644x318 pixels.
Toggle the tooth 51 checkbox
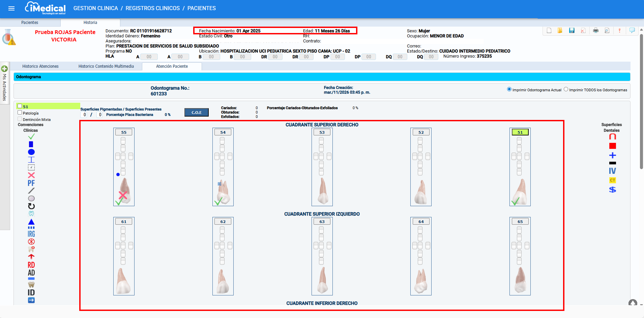point(20,106)
